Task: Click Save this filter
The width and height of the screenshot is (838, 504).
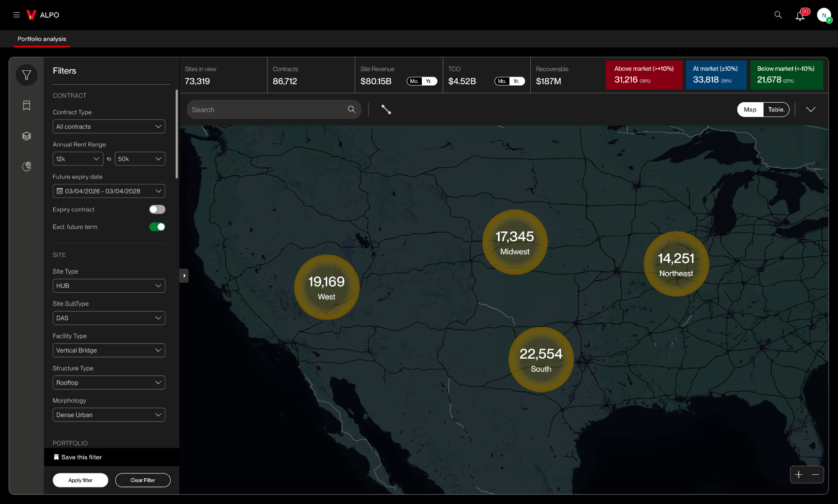Action: tap(81, 457)
